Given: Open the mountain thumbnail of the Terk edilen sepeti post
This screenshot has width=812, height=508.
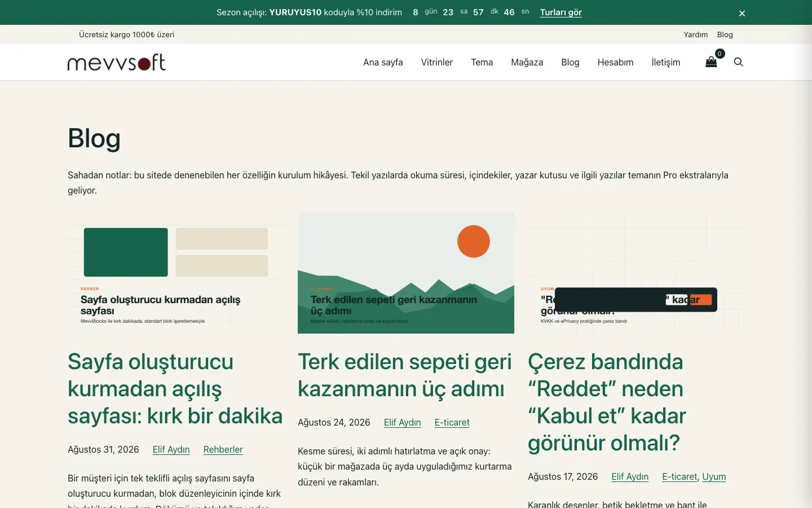Looking at the screenshot, I should pyautogui.click(x=406, y=273).
